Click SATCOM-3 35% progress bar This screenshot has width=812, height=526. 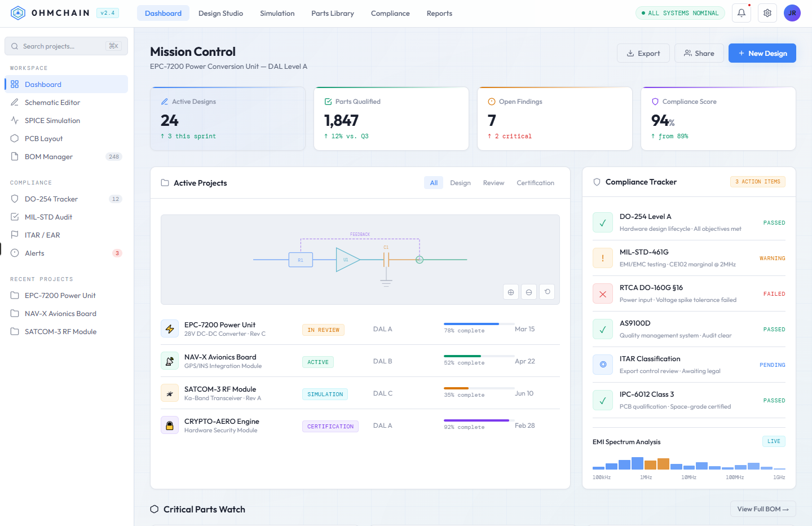point(479,388)
